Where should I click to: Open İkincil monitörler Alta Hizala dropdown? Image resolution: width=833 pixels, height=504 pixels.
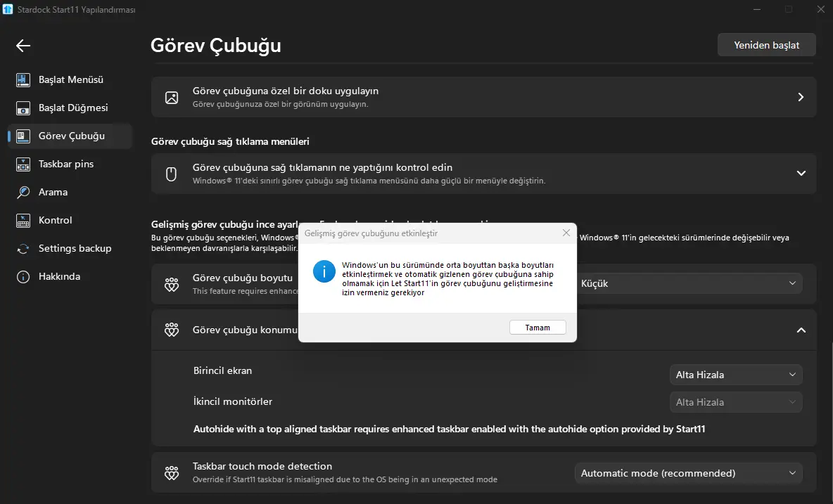coord(736,402)
